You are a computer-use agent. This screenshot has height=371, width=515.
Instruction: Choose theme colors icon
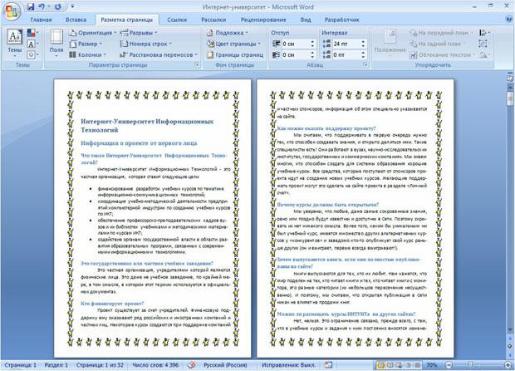pos(32,33)
